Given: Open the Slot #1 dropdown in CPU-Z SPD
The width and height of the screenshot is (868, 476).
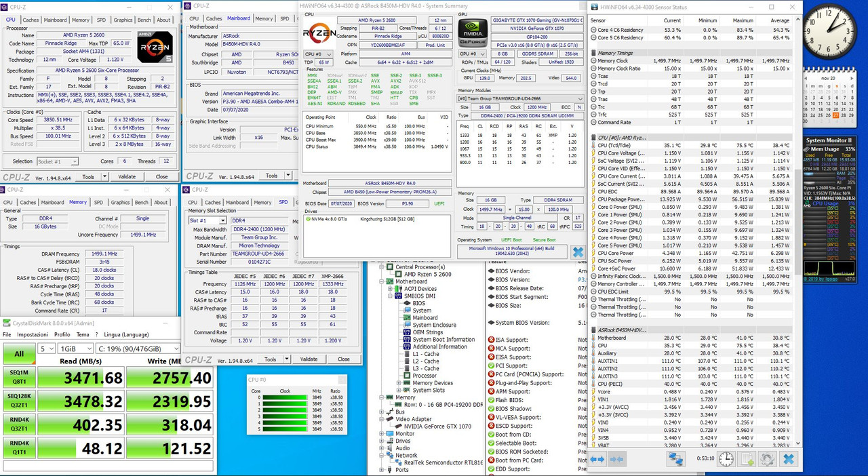Looking at the screenshot, I should click(x=208, y=220).
